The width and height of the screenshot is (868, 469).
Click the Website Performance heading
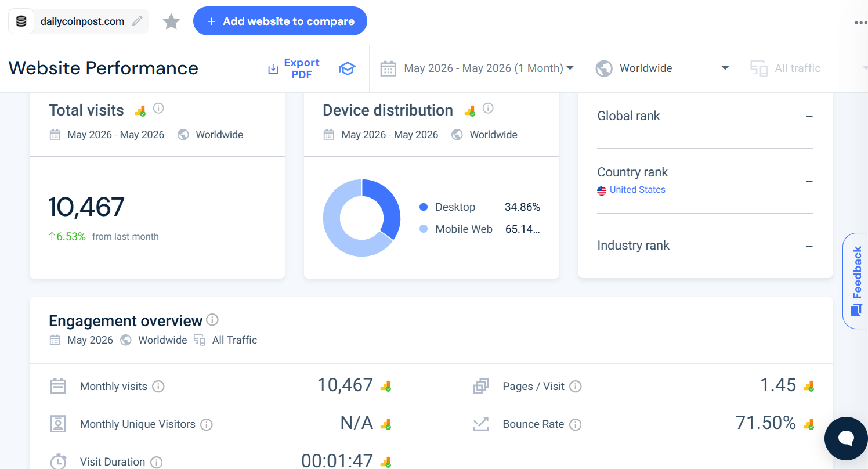pyautogui.click(x=103, y=68)
